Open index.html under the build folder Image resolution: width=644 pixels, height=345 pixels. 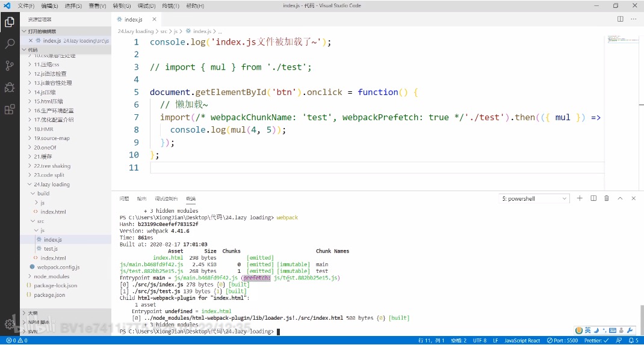click(x=53, y=212)
